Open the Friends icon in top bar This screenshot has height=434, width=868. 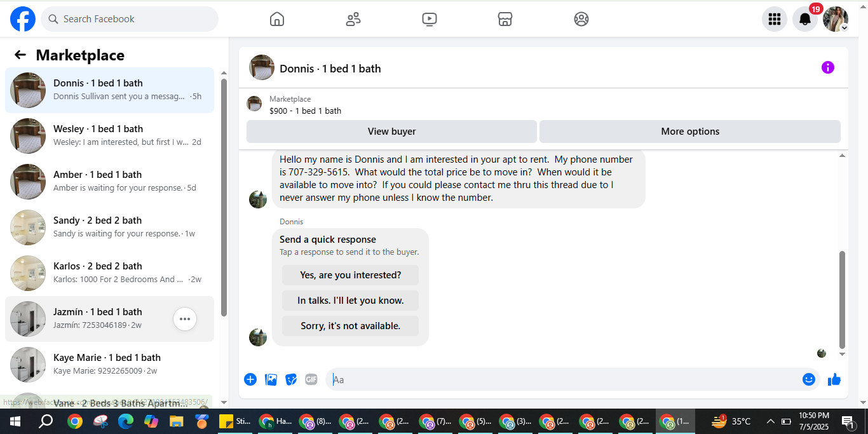(x=353, y=19)
